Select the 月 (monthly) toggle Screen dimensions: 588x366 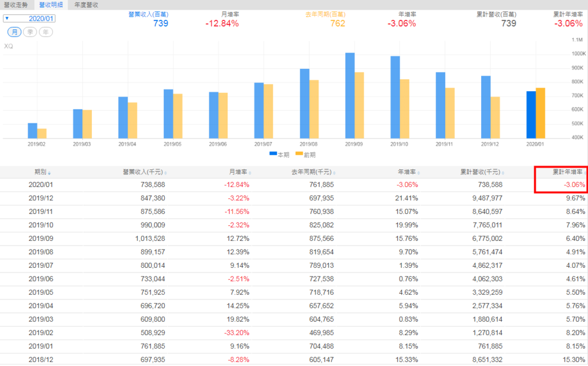point(14,32)
